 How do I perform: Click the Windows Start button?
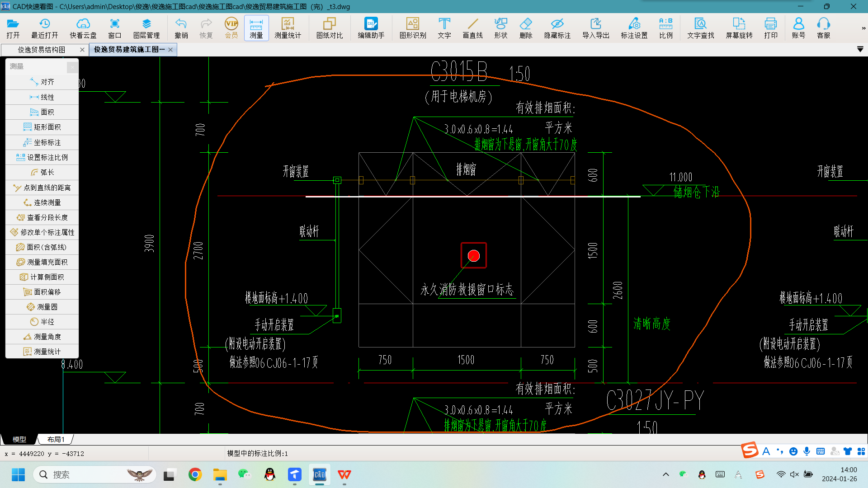tap(18, 474)
